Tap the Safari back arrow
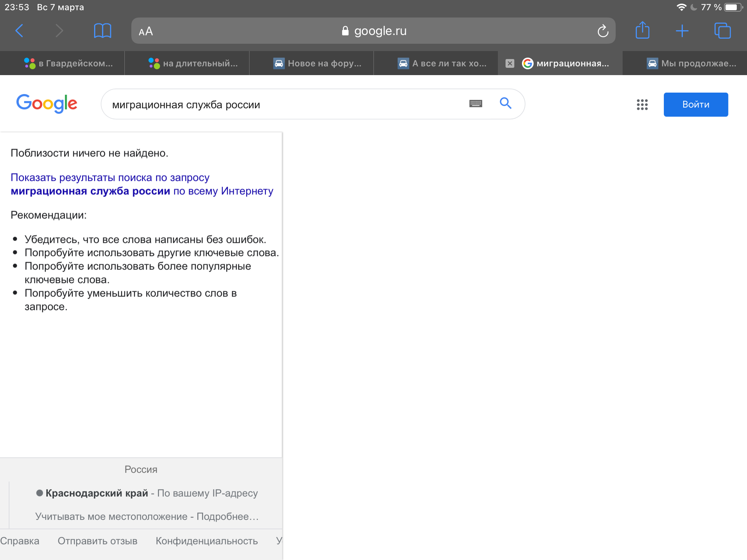747x560 pixels. pyautogui.click(x=19, y=31)
